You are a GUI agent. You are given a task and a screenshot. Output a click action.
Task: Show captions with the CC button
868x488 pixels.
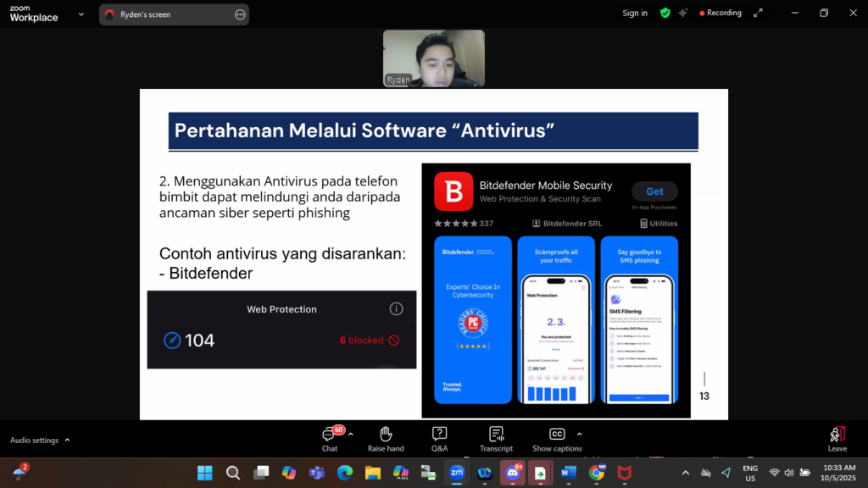[557, 440]
